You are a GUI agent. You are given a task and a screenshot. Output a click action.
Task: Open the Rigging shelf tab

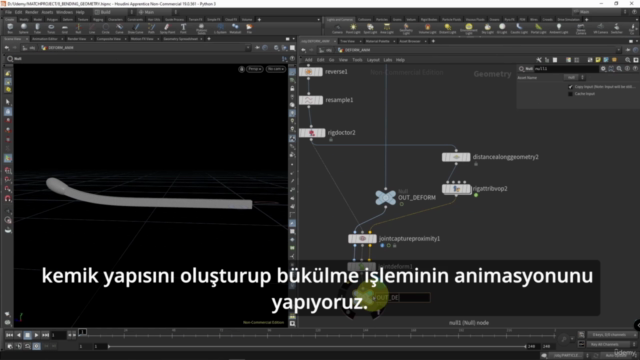click(98, 19)
